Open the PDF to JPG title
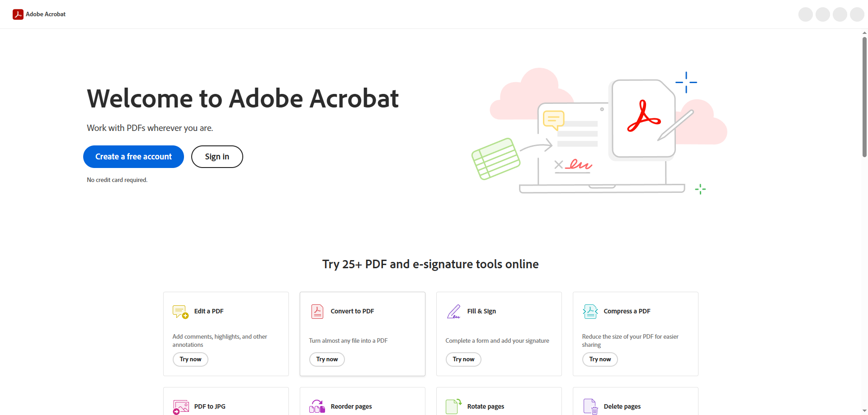This screenshot has width=868, height=415. point(210,406)
